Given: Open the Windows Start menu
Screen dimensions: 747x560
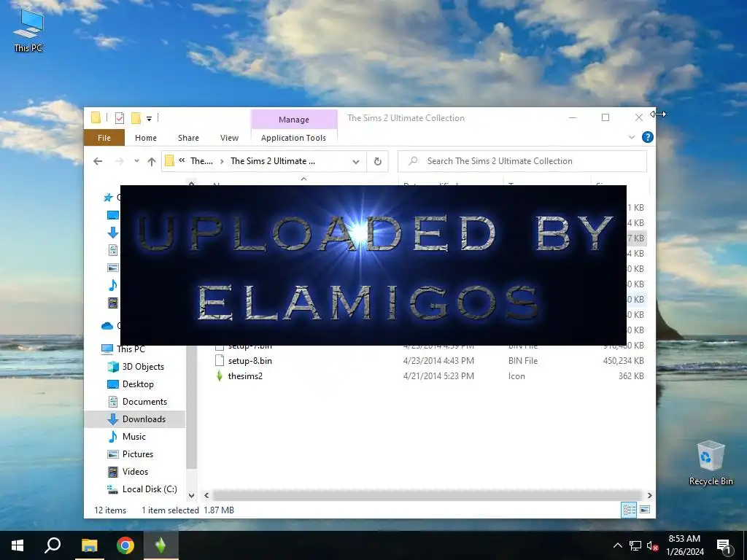Looking at the screenshot, I should click(18, 545).
